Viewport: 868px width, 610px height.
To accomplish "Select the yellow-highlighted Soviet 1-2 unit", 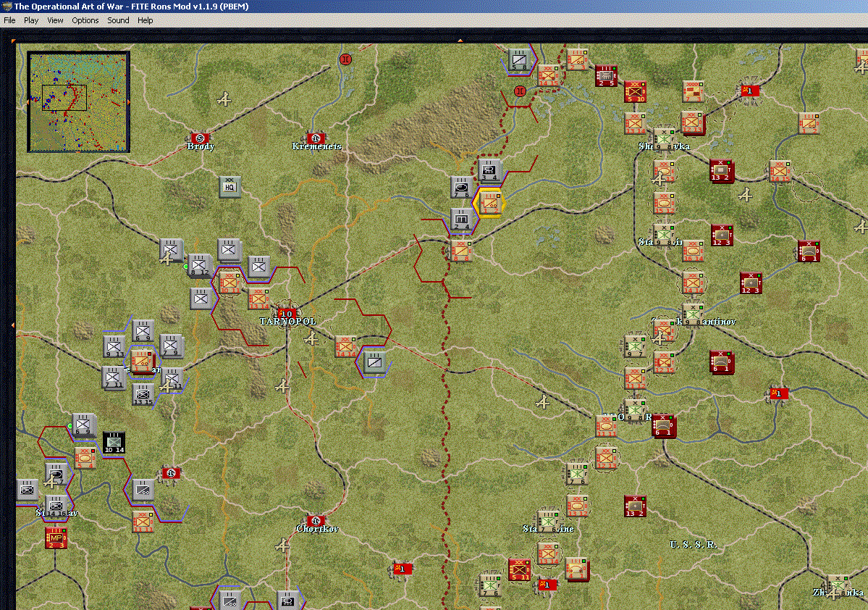I will click(489, 202).
